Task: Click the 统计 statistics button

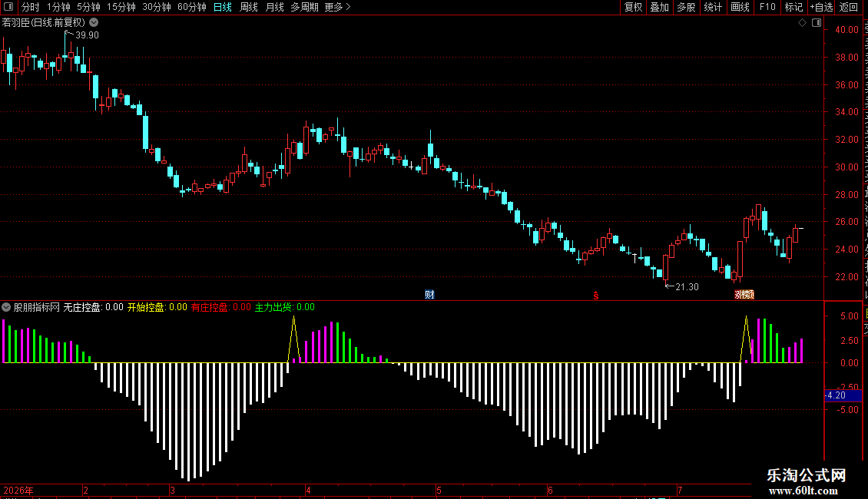Action: 712,7
